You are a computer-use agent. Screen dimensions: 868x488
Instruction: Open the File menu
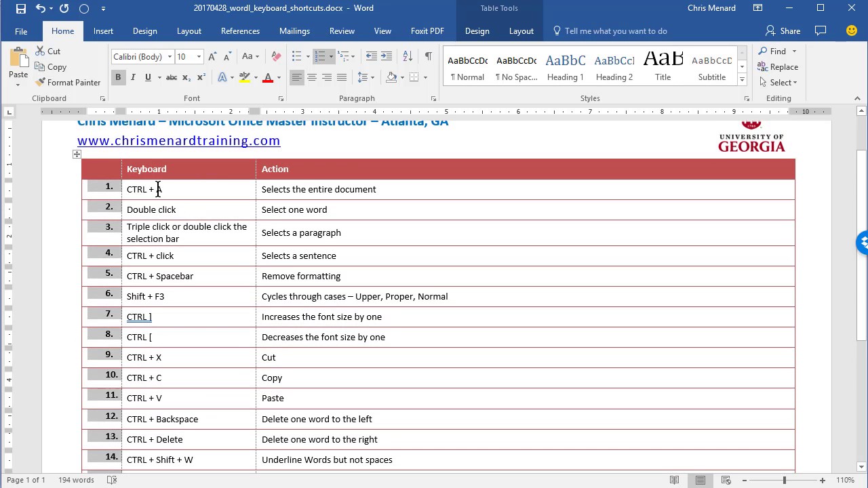point(21,31)
